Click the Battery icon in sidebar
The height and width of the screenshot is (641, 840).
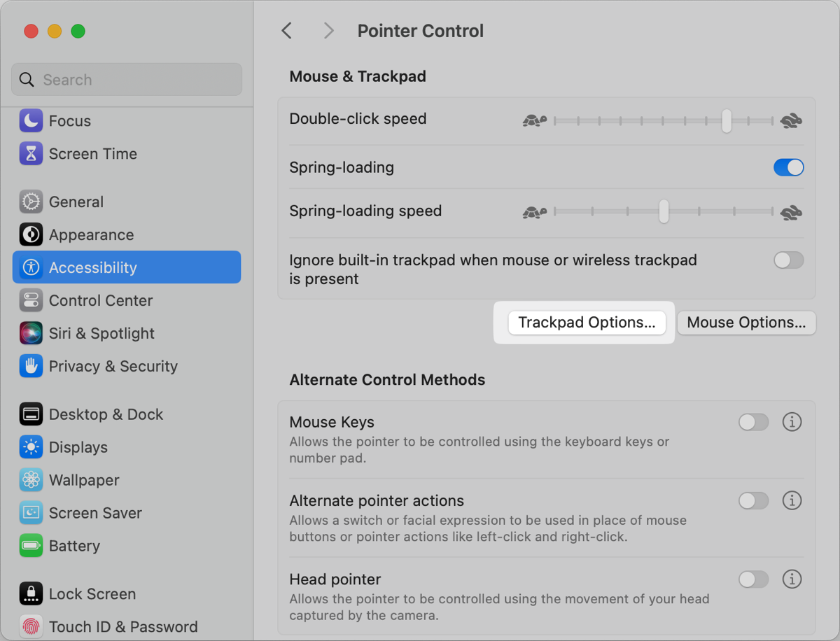point(31,547)
